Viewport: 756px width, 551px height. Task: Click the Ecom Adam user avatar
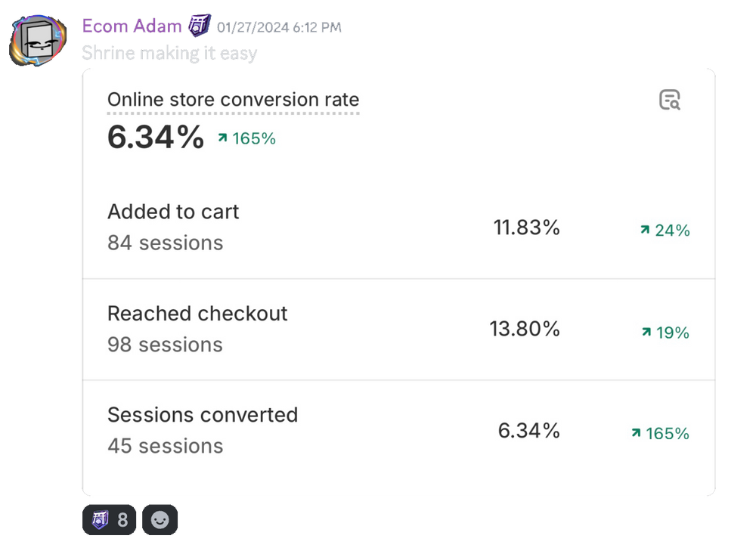tap(38, 40)
